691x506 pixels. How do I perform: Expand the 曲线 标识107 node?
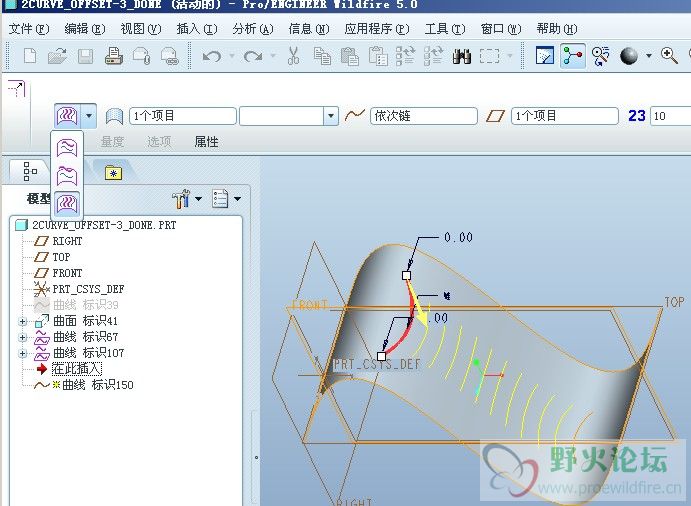click(22, 353)
